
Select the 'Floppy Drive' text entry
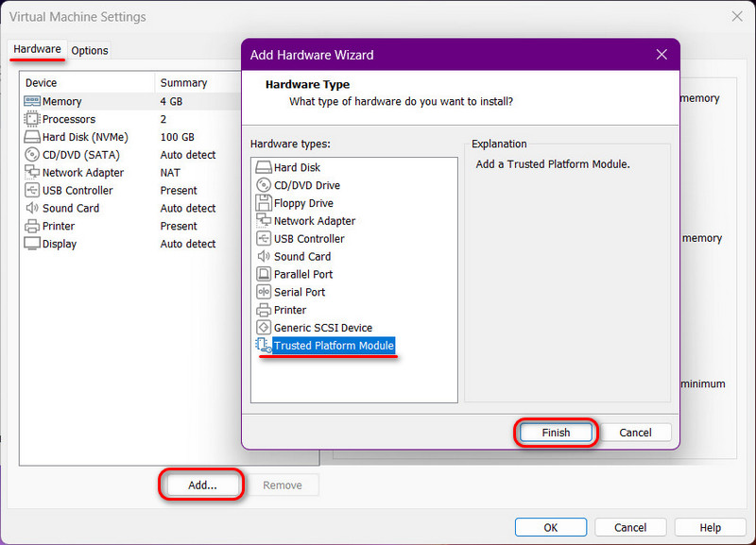click(x=303, y=203)
